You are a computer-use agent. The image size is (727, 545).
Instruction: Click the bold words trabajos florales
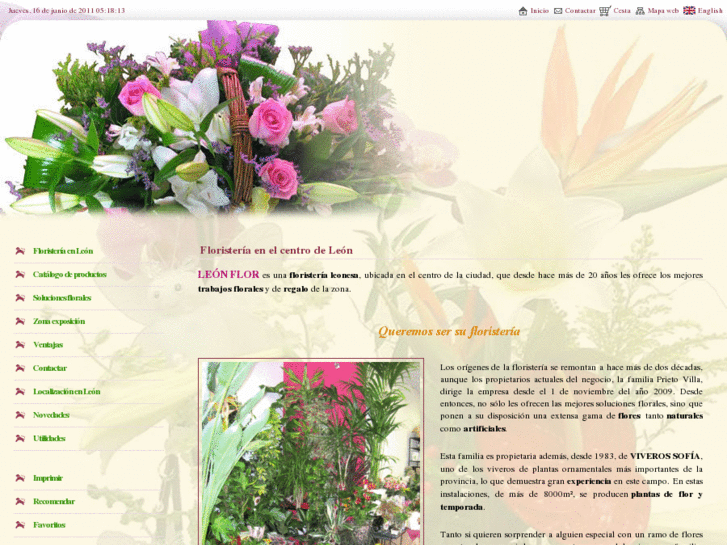230,289
